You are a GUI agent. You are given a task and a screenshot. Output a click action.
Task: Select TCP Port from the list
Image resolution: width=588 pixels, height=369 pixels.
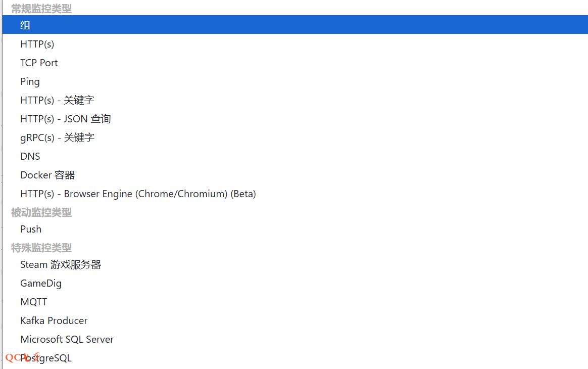39,63
